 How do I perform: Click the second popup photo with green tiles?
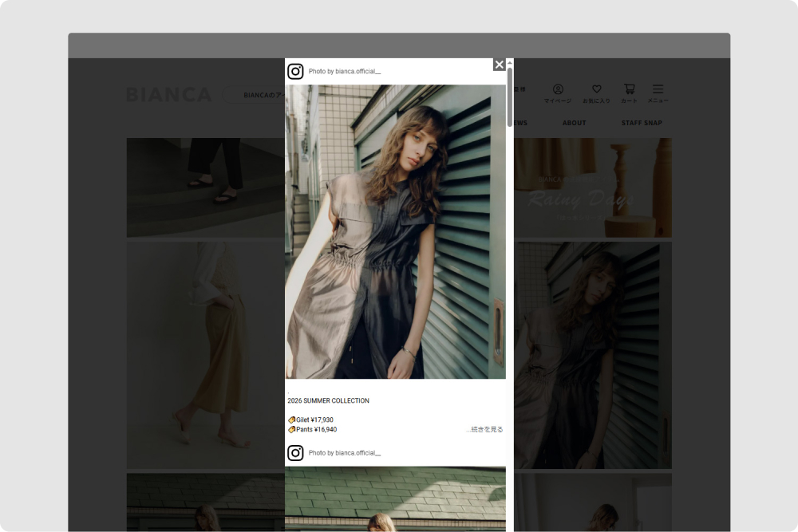396,499
